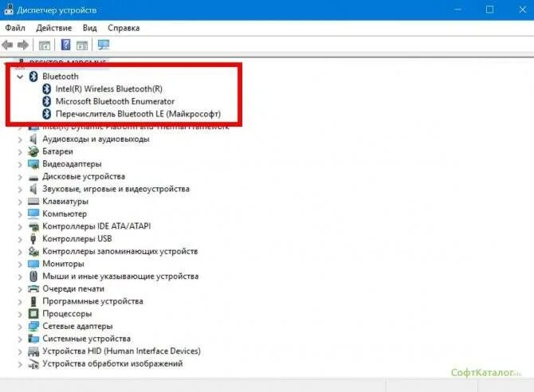Select Microsoft Bluetooth Enumerator entry

coord(115,101)
